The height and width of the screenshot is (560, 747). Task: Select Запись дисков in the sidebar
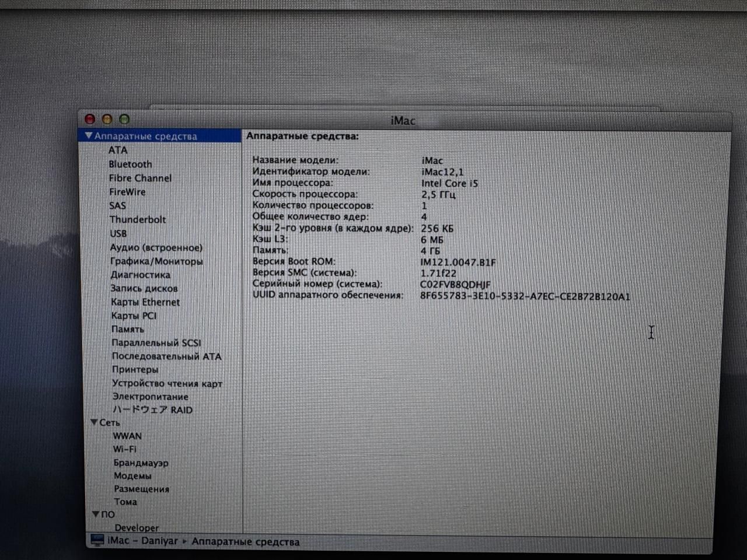pyautogui.click(x=144, y=288)
